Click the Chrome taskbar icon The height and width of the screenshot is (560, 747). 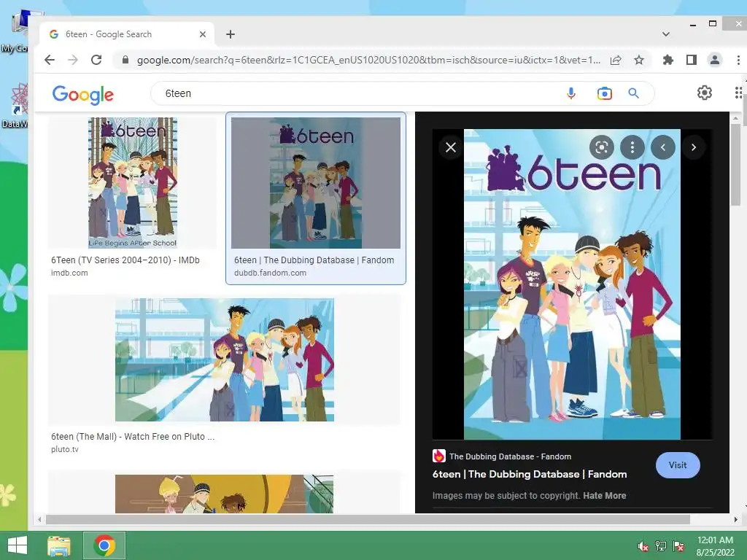click(x=104, y=545)
